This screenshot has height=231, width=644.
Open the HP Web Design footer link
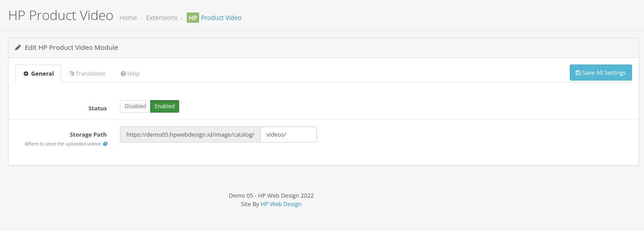(281, 204)
